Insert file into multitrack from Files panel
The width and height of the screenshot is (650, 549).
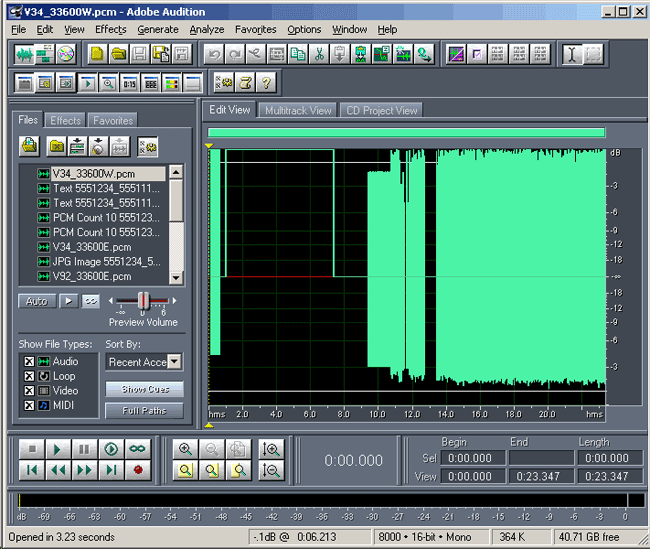pos(78,146)
